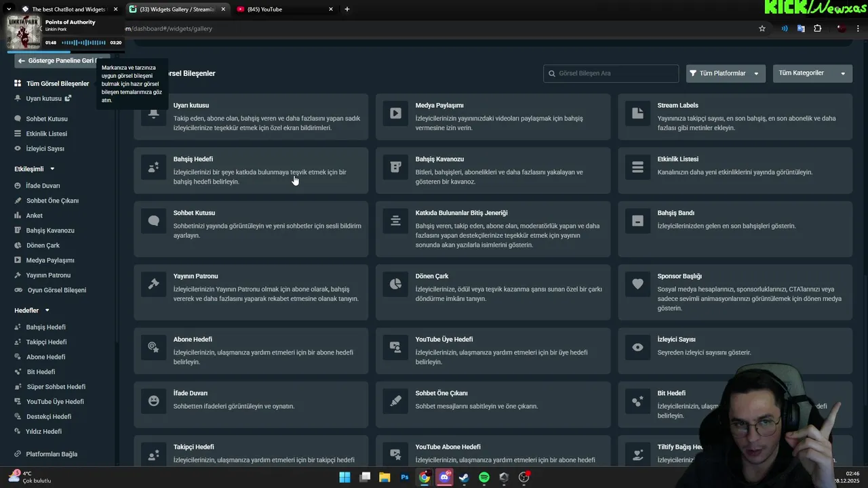Open the Windows Start menu
The width and height of the screenshot is (868, 488).
(x=344, y=477)
